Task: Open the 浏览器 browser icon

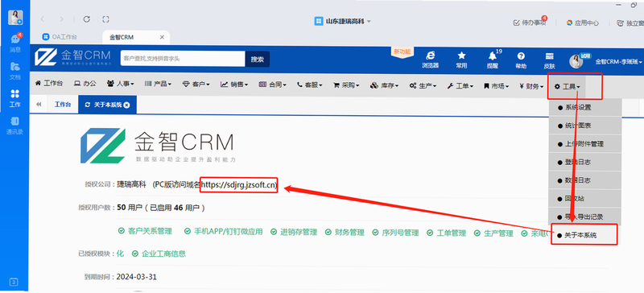Action: click(431, 60)
